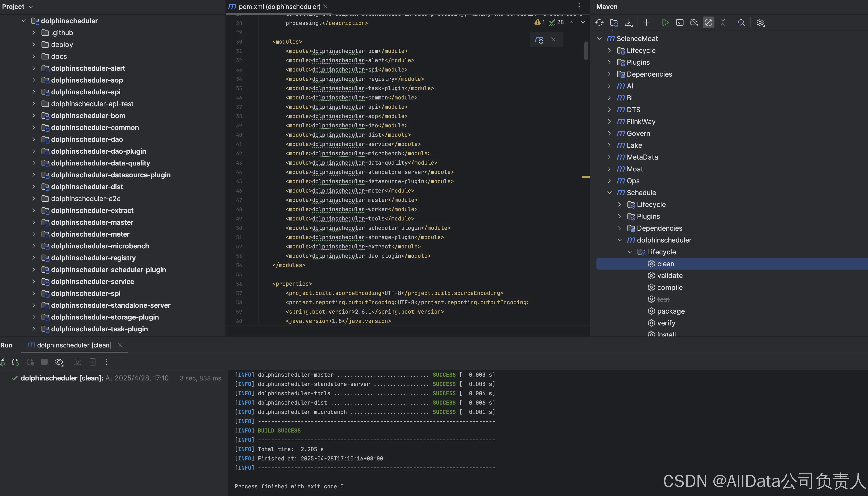Expand Ops Maven module
This screenshot has width=868, height=496.
[609, 181]
